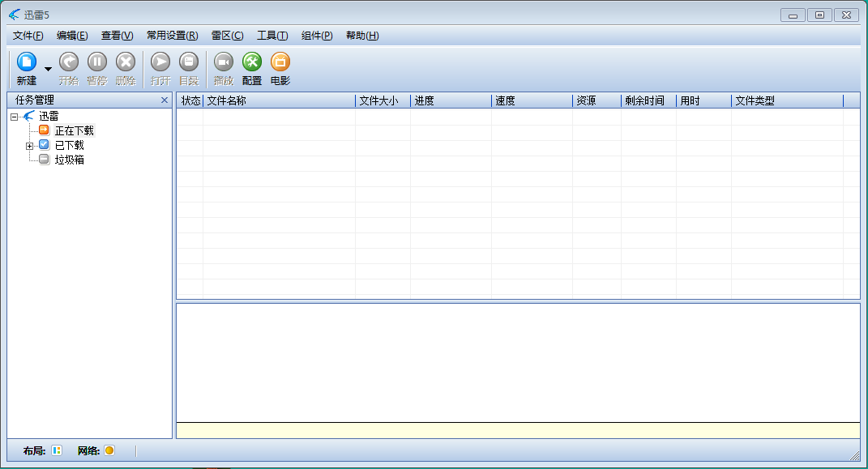Click the 开始 (Start) toolbar icon
The width and height of the screenshot is (868, 469).
[x=69, y=62]
